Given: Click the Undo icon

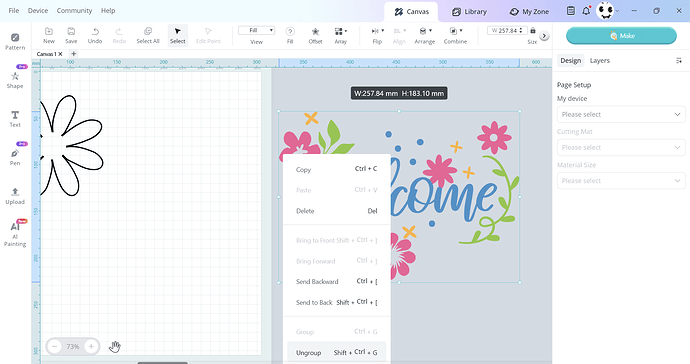Looking at the screenshot, I should [95, 31].
